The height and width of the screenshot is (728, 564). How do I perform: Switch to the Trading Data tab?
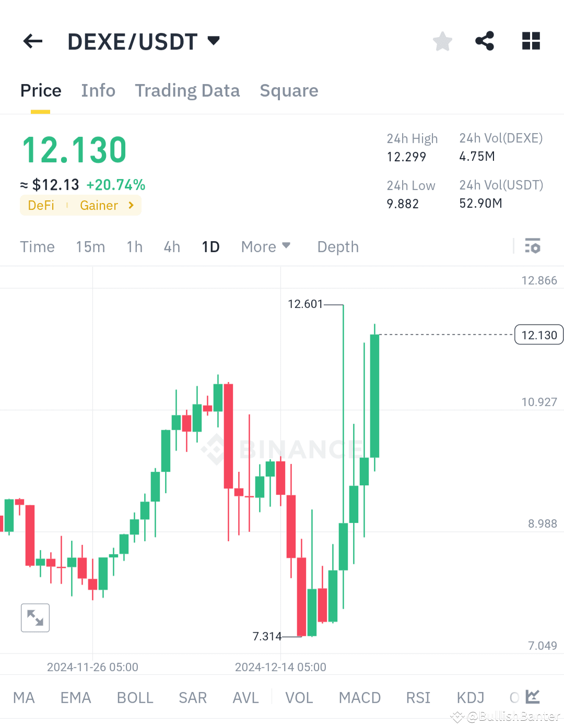187,90
